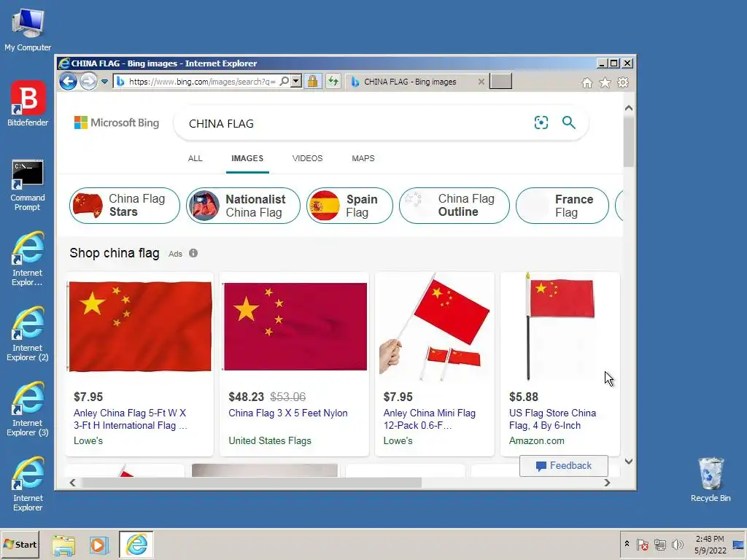Open the $7.95 Anley 5-Ft flag image
This screenshot has width=747, height=560.
tap(139, 327)
